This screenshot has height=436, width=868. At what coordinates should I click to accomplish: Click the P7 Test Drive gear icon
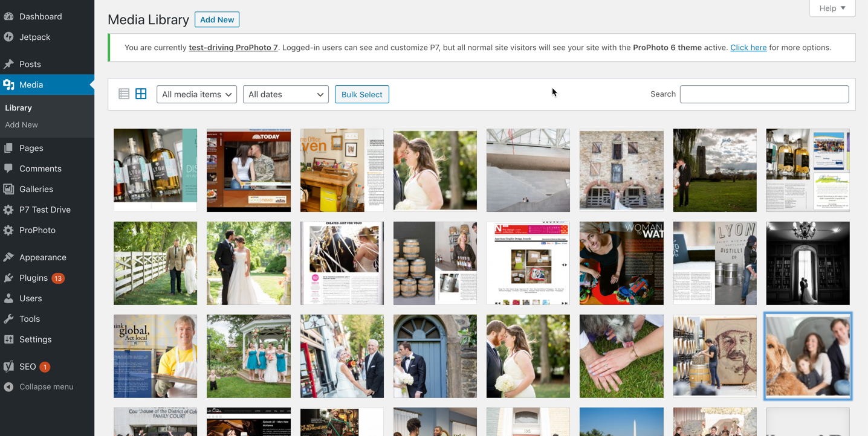(8, 210)
